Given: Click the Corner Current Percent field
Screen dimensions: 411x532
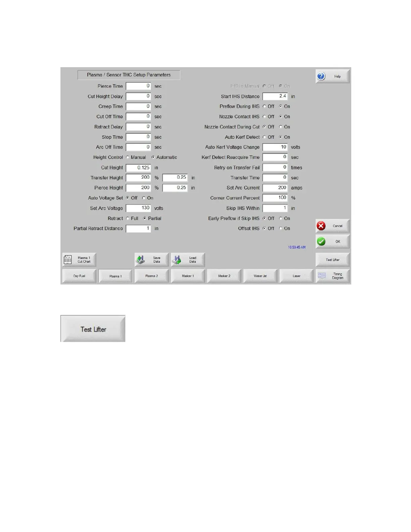Looking at the screenshot, I should click(275, 198).
